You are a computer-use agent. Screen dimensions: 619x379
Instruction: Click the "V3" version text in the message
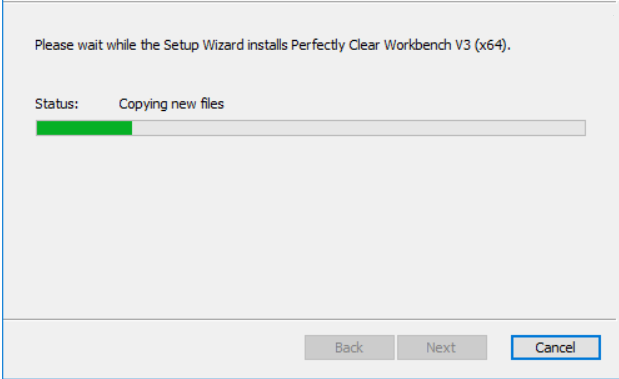click(x=463, y=45)
